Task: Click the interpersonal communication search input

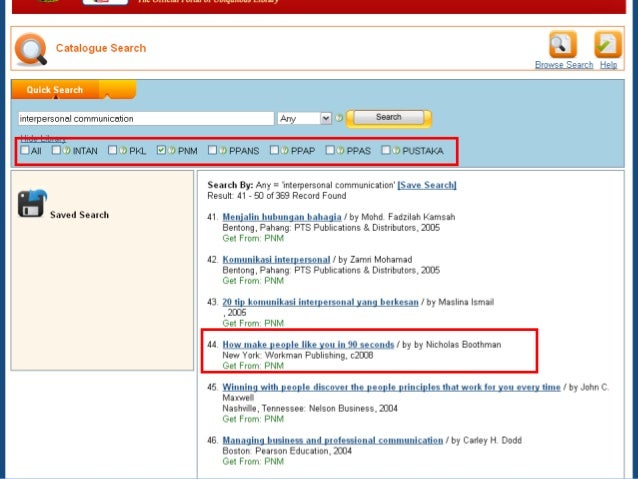Action: [x=146, y=118]
